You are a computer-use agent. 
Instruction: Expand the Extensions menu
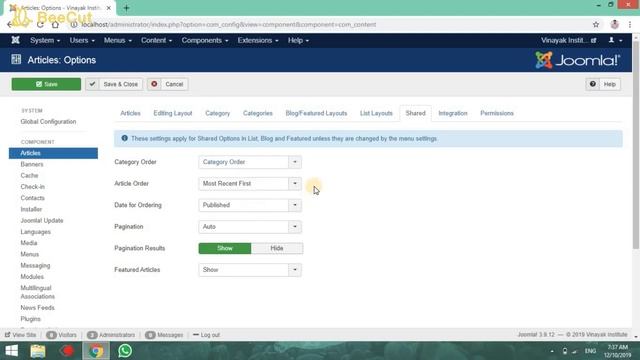point(258,40)
